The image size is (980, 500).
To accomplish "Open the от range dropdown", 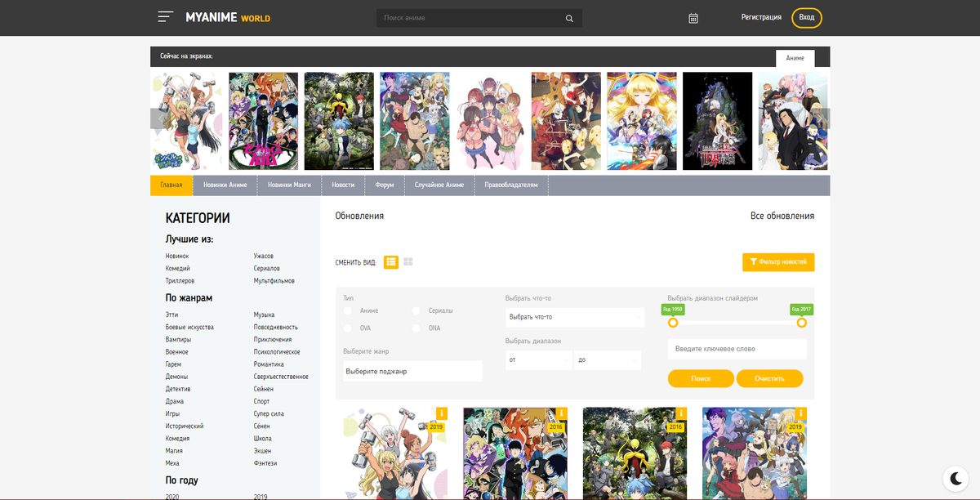I will tap(539, 359).
